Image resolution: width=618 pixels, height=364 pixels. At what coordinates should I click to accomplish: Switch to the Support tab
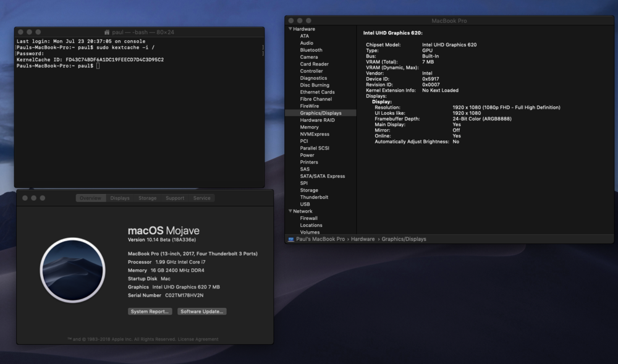pyautogui.click(x=175, y=198)
